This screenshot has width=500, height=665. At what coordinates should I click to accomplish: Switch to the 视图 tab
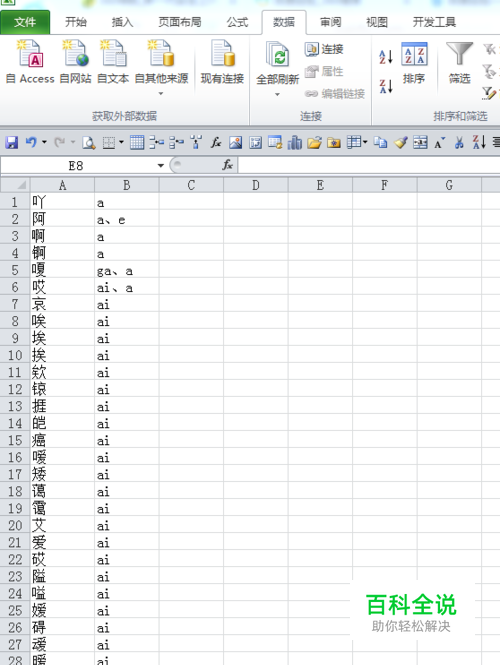(377, 22)
